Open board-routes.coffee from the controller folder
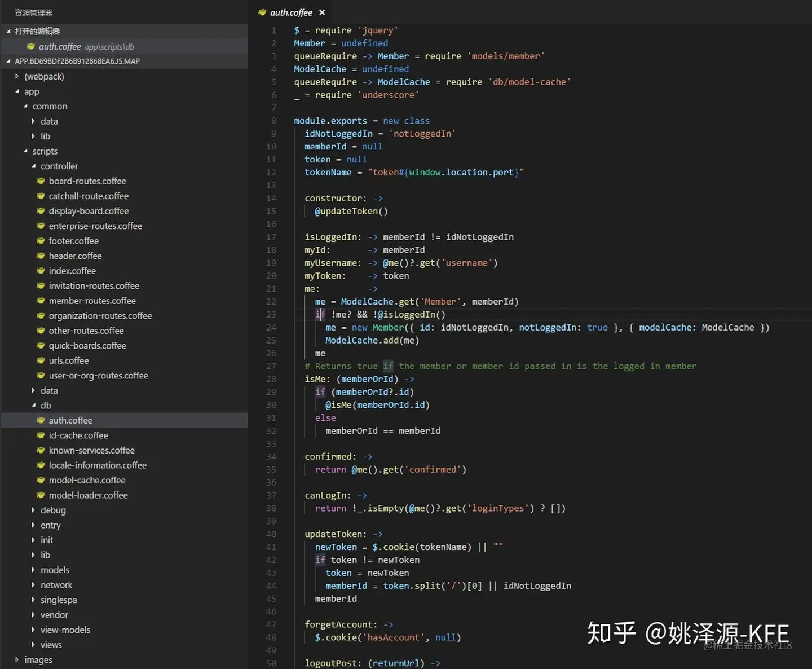 (x=87, y=181)
